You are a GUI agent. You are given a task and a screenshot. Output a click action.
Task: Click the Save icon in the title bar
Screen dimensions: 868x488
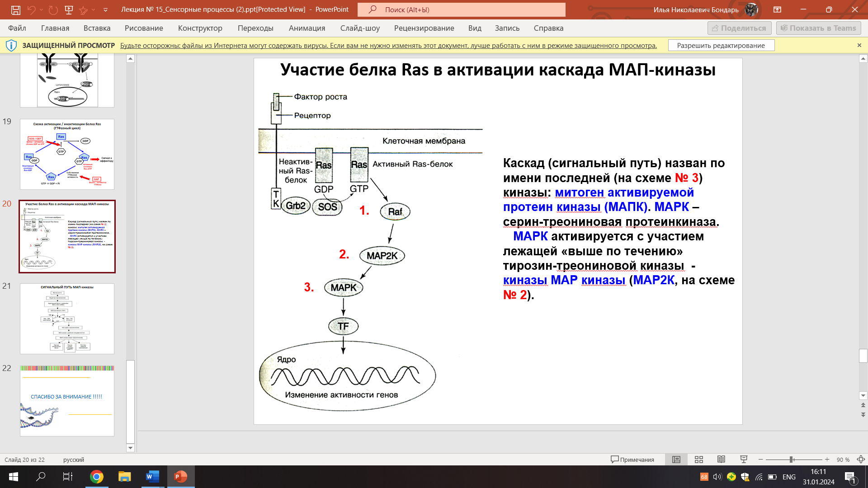click(x=16, y=9)
